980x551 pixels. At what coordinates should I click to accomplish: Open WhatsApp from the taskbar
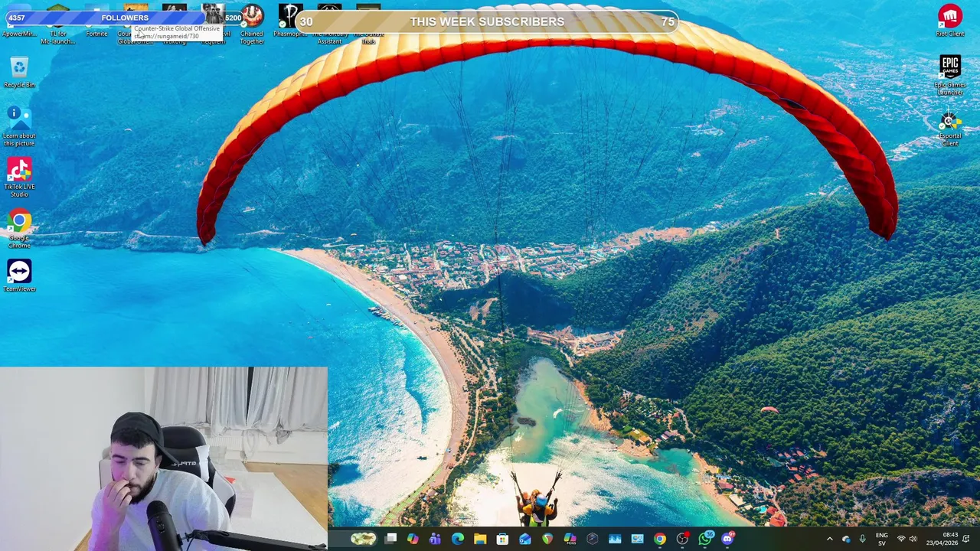(x=705, y=539)
